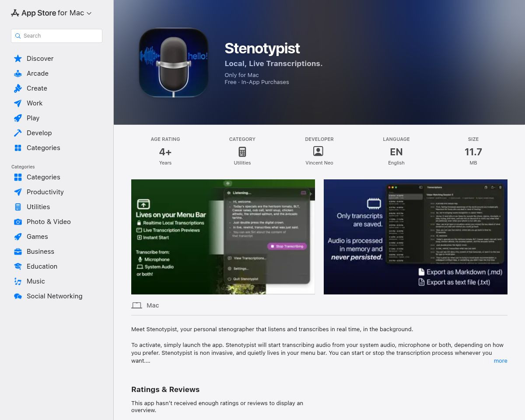Image resolution: width=525 pixels, height=420 pixels.
Task: Open Social Networking category label
Action: [54, 296]
